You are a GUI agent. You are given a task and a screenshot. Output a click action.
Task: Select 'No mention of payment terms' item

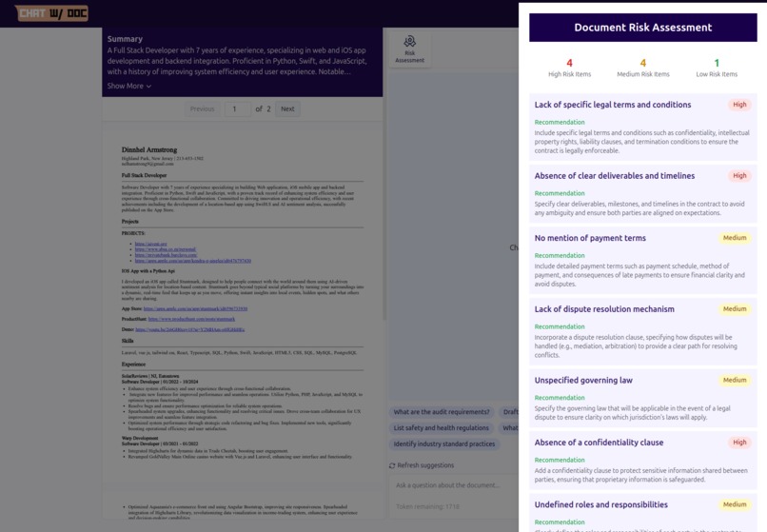coord(590,238)
